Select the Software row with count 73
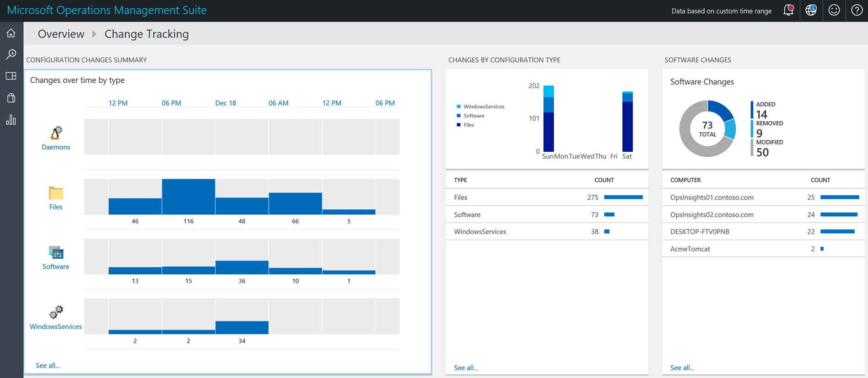 [x=547, y=214]
